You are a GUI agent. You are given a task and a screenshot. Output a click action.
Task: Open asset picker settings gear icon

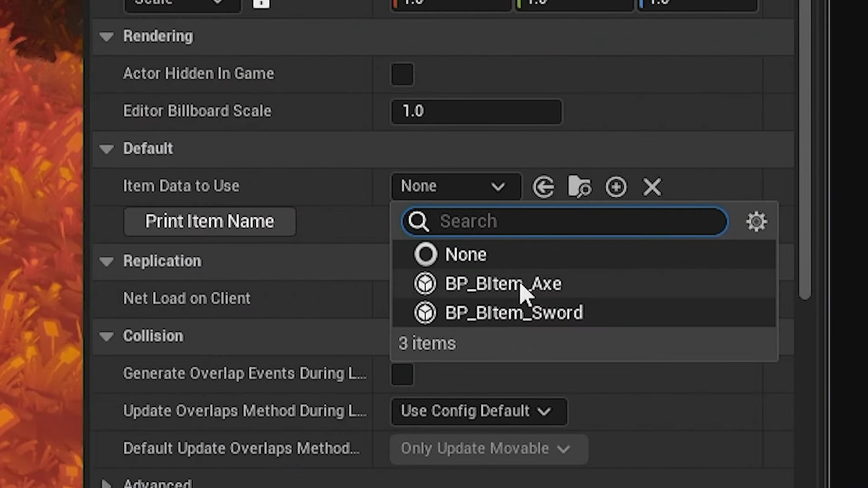click(757, 221)
